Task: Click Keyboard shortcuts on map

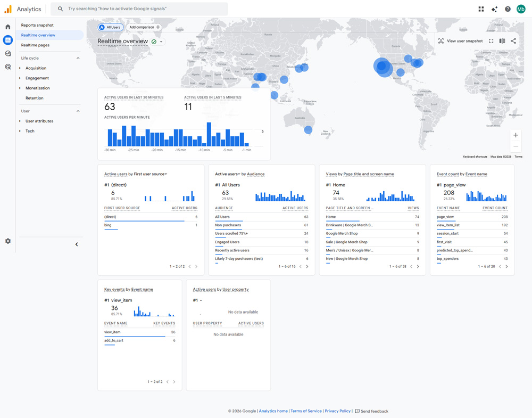Action: coord(475,157)
